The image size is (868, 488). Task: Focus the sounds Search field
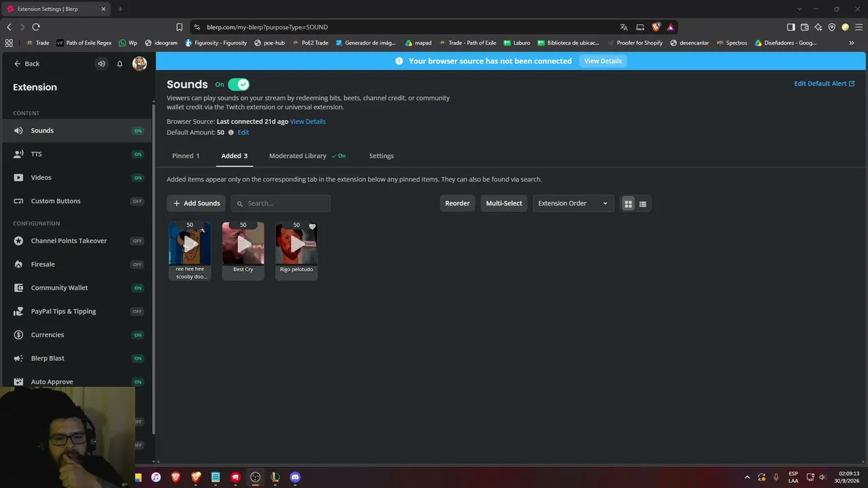click(x=281, y=203)
